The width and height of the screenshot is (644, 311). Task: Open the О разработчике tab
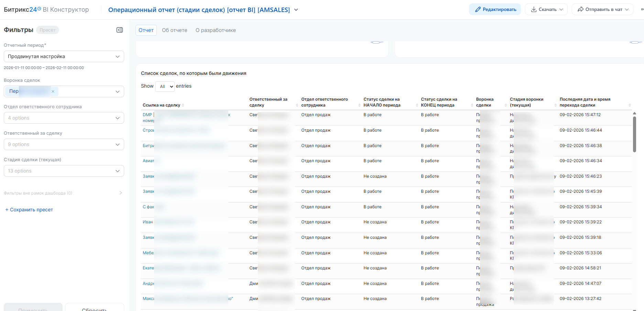216,30
